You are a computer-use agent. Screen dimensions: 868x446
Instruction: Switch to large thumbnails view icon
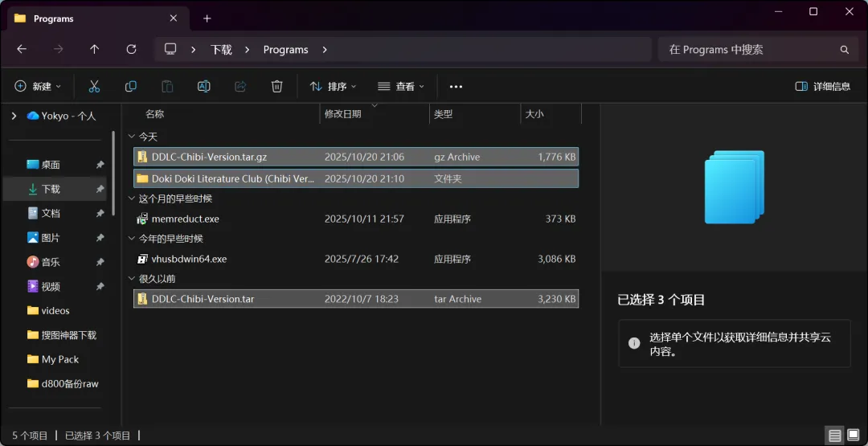pos(853,436)
